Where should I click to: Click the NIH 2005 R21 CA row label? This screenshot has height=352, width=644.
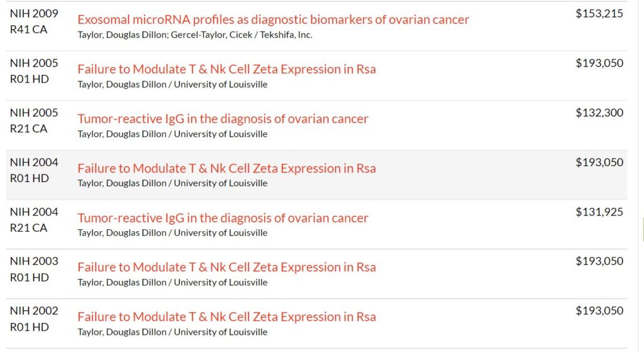[34, 120]
